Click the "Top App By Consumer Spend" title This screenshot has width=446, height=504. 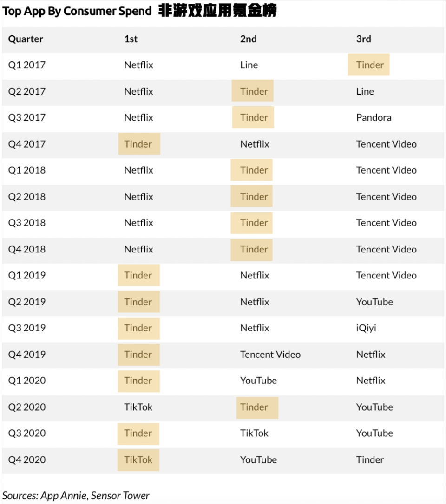coord(77,11)
